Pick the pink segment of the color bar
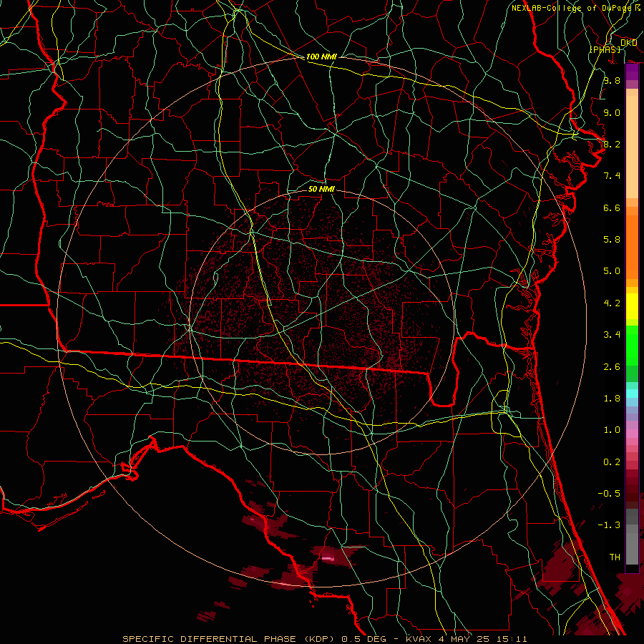This screenshot has height=644, width=644. [x=632, y=434]
